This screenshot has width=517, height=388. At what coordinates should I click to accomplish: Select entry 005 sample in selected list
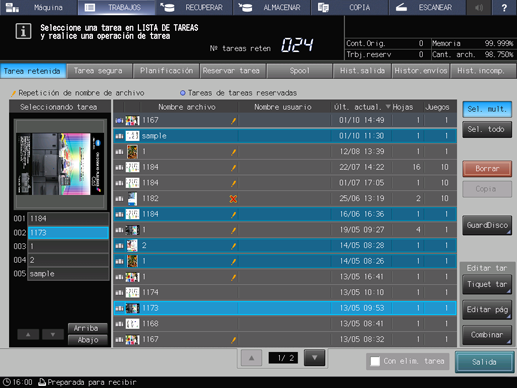pos(68,274)
